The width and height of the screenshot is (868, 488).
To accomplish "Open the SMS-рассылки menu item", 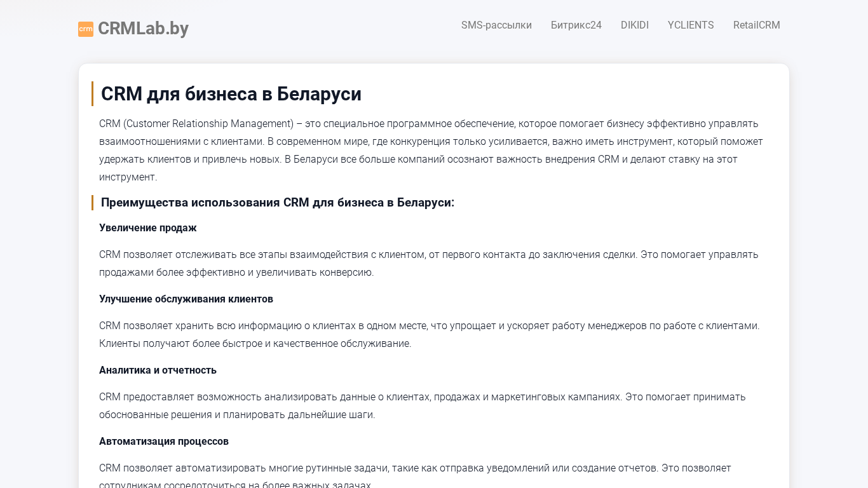I will (x=496, y=25).
